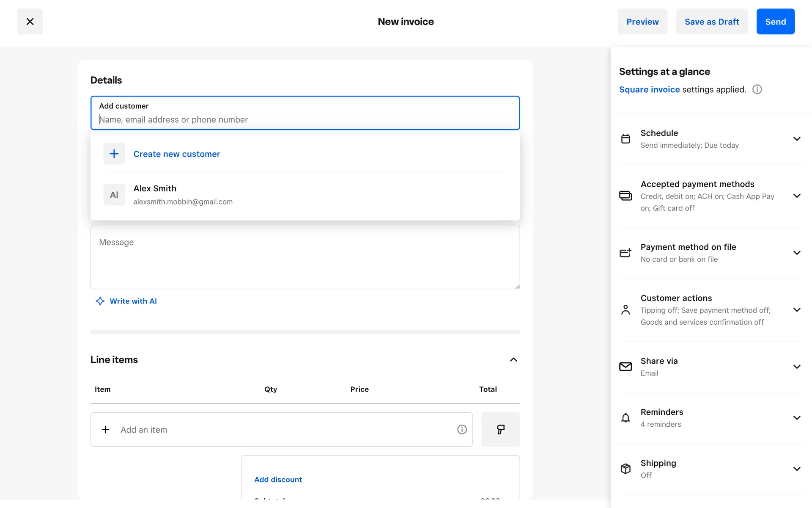Expand the Customer actions section
Image resolution: width=812 pixels, height=508 pixels.
(x=797, y=310)
